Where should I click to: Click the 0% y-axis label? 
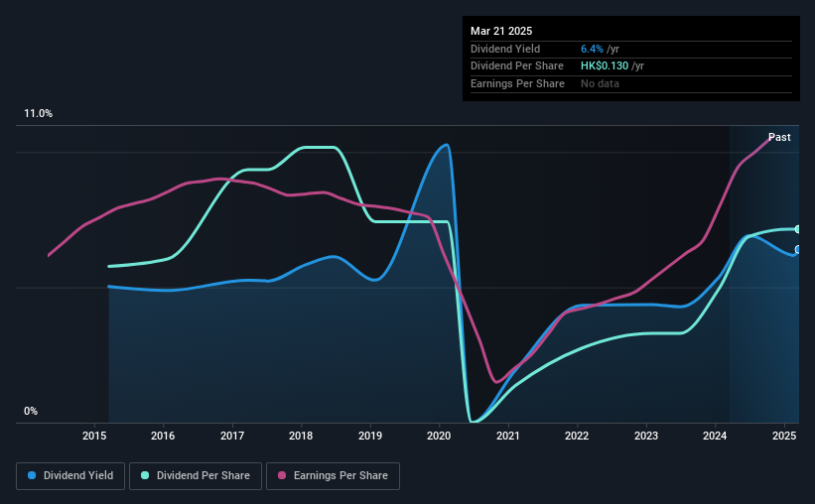coord(31,411)
